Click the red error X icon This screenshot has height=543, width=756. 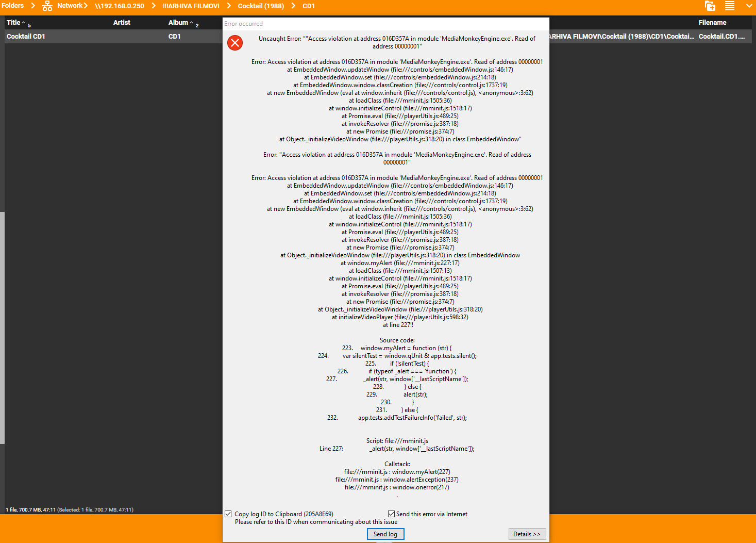point(235,43)
